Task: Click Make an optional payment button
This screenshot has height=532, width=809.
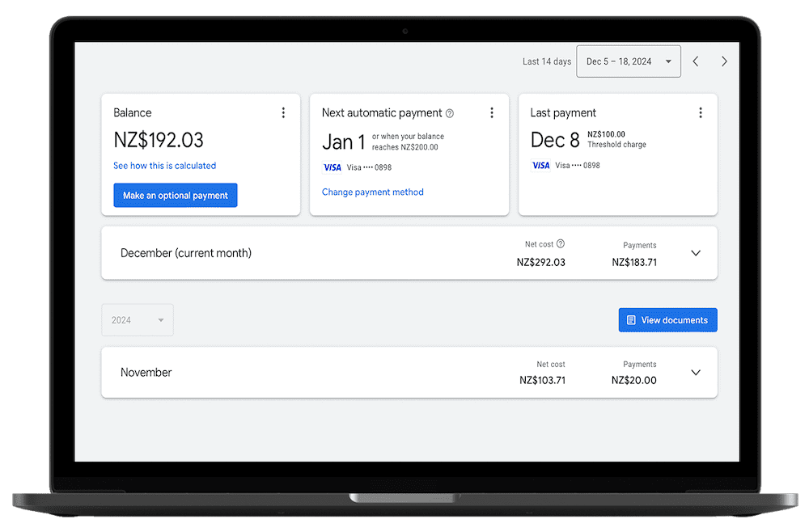Action: (176, 196)
